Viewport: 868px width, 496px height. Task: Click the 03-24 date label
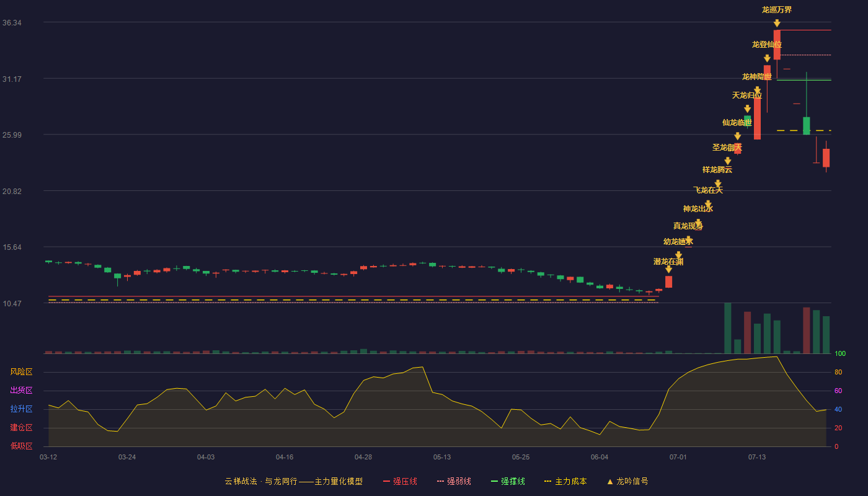click(127, 457)
